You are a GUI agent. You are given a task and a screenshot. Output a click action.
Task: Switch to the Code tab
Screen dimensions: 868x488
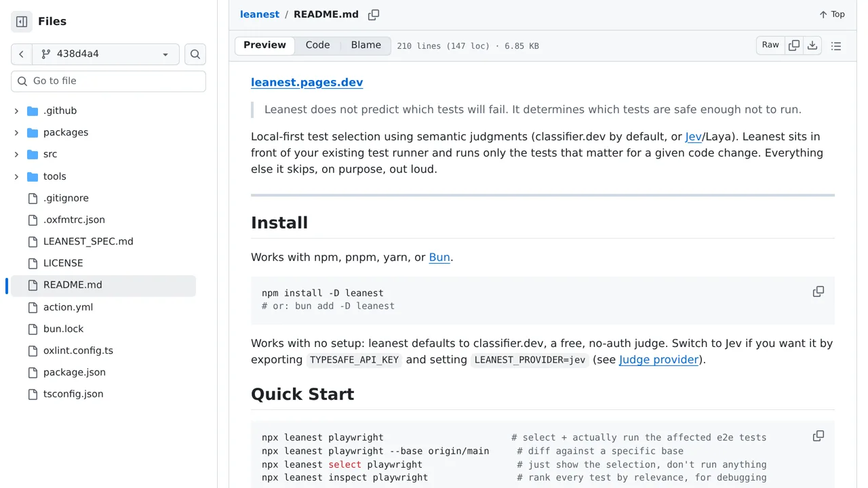[317, 45]
